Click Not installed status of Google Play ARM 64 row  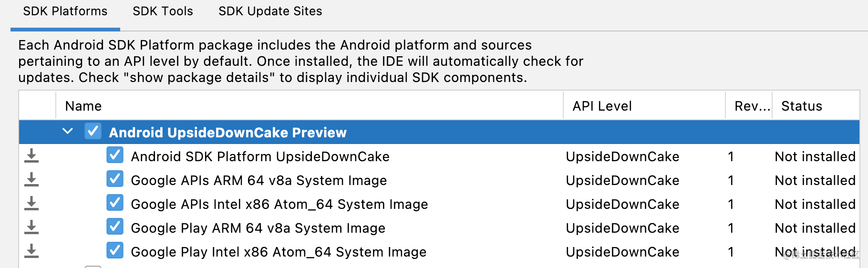pos(815,228)
